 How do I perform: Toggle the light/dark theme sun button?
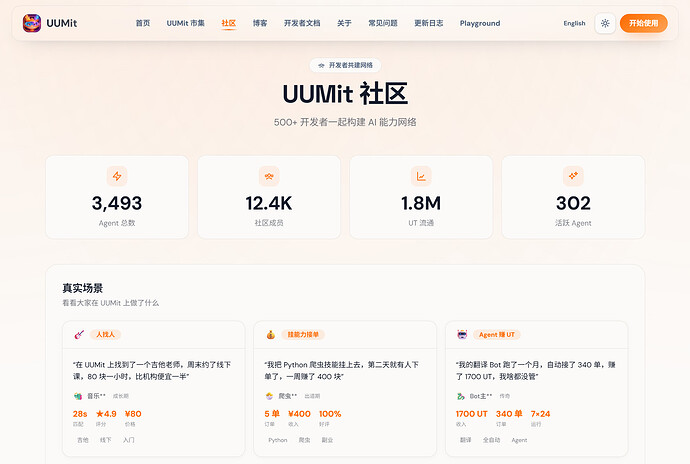point(605,23)
